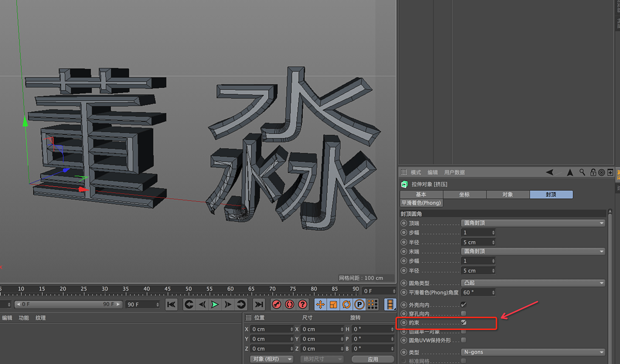This screenshot has width=620, height=364.
Task: Step forward one frame
Action: [x=227, y=304]
